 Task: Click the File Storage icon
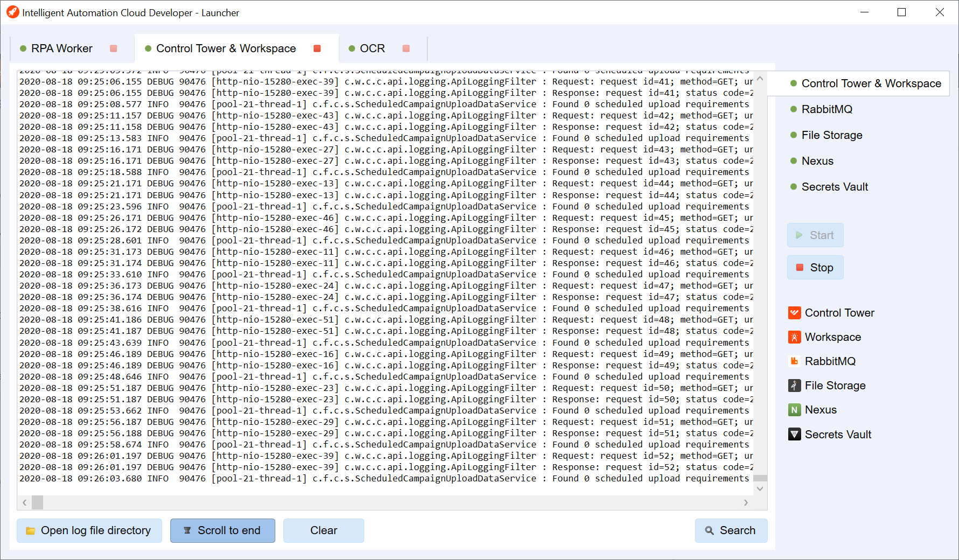click(x=794, y=386)
